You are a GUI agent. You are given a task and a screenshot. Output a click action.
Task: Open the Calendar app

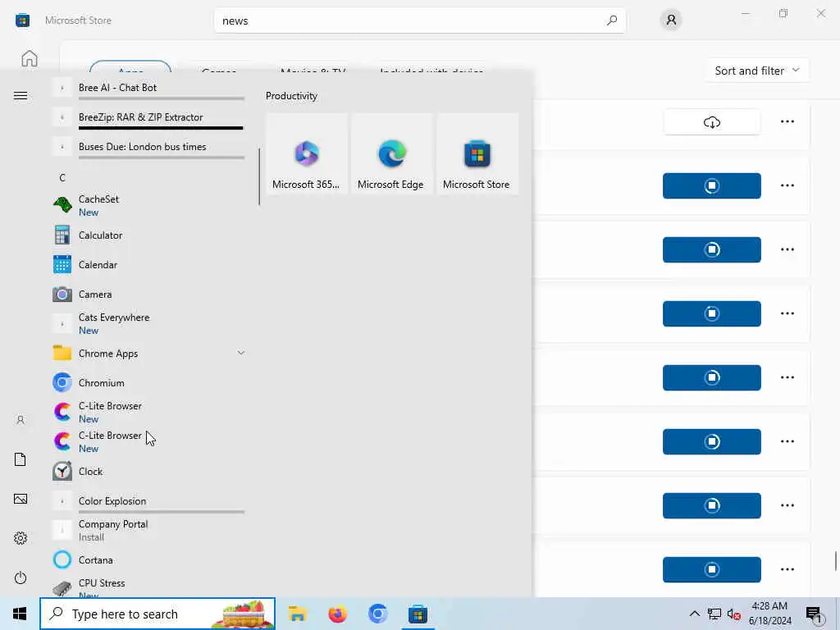tap(148, 265)
